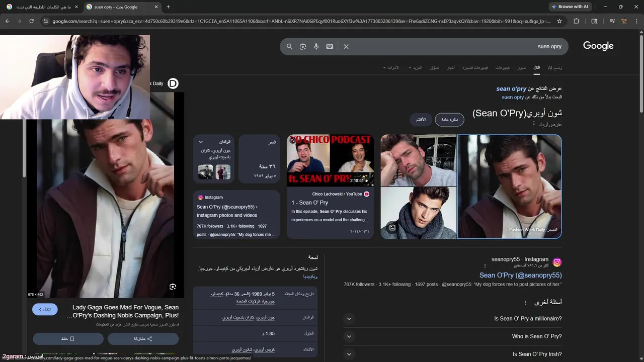The image size is (644, 362).
Task: Switch to the first Arabic-titled browser tab
Action: (42, 7)
